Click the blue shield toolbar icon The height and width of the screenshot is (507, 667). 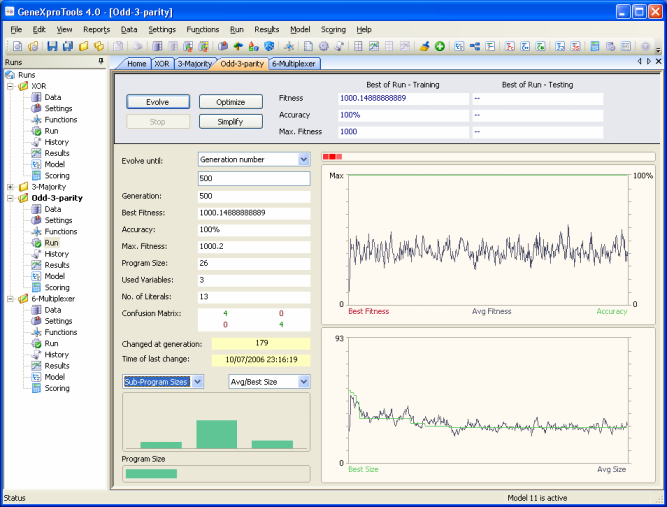click(x=269, y=46)
